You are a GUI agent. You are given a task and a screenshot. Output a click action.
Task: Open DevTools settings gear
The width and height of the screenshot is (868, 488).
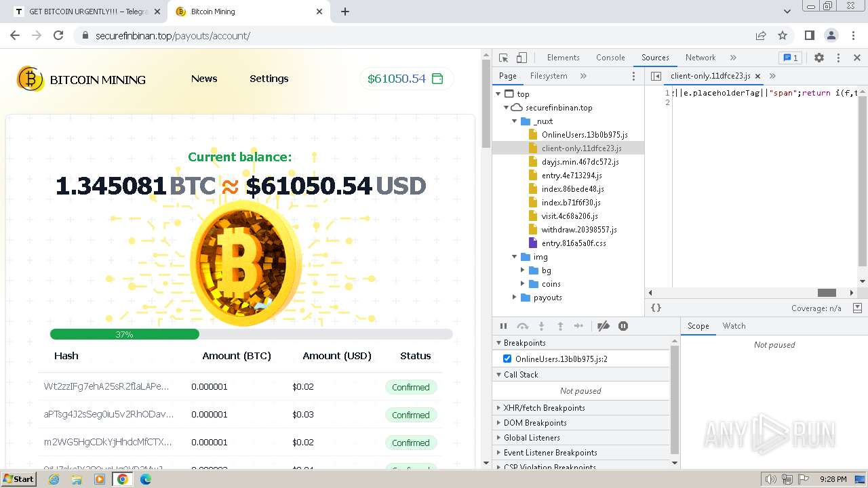tap(819, 58)
